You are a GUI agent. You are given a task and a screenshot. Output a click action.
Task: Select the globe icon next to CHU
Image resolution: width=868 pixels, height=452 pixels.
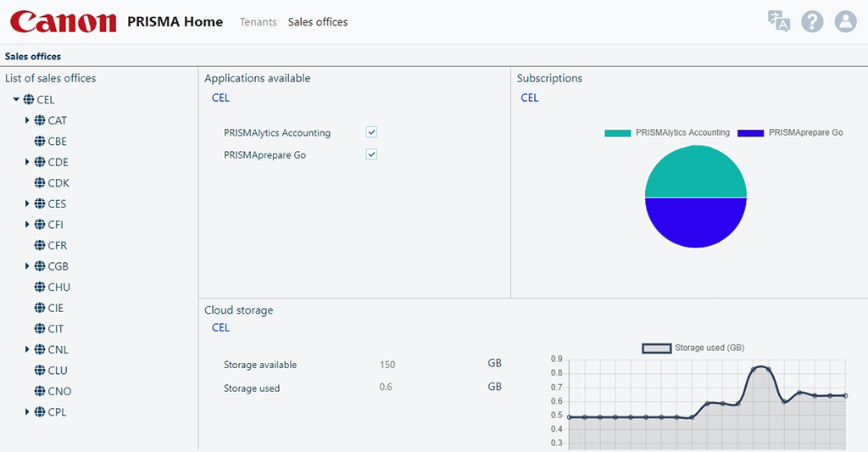coord(40,287)
